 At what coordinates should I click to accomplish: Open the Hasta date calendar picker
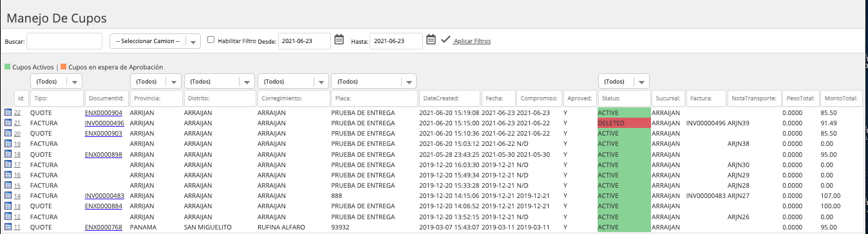pos(431,40)
